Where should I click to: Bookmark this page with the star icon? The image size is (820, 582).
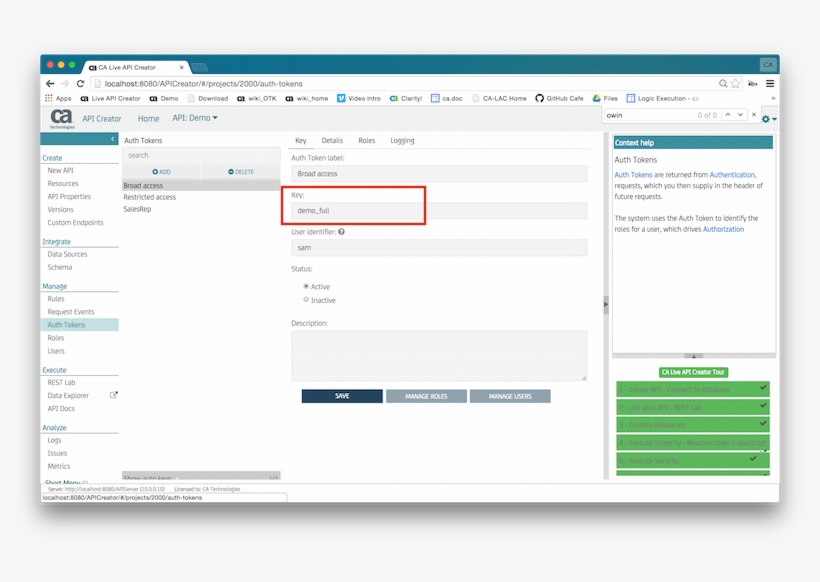736,84
